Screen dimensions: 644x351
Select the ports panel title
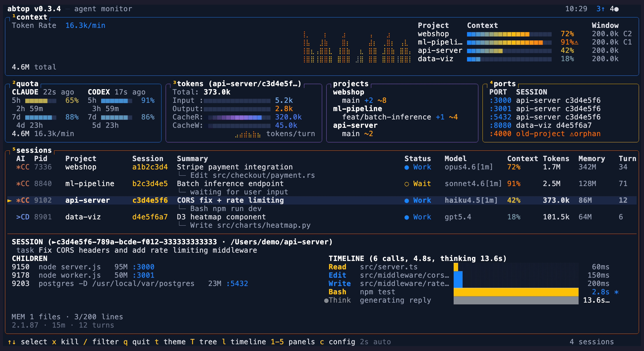[x=503, y=84]
